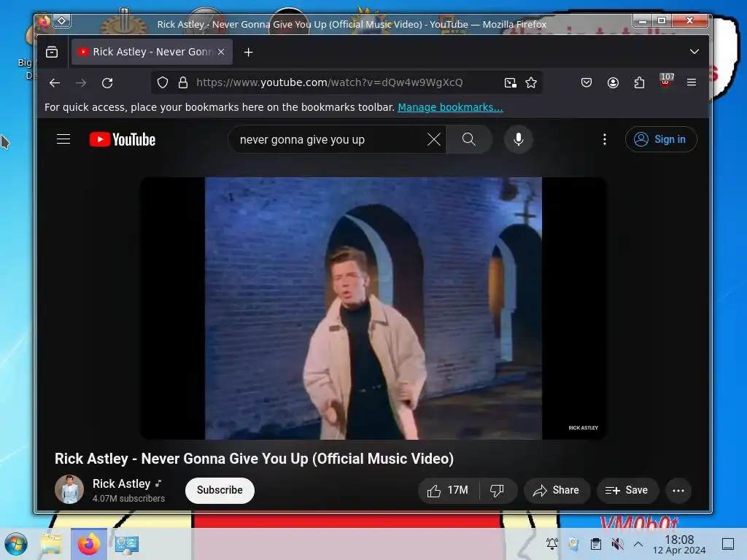Open the YouTube guide hamburger menu
The width and height of the screenshot is (747, 560).
tap(63, 139)
